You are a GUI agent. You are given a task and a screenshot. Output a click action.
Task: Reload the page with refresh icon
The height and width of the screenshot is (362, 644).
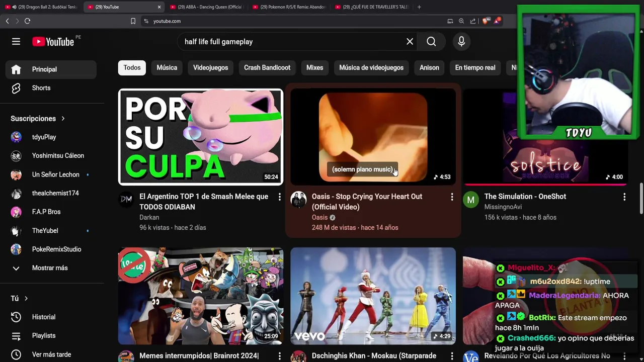27,21
